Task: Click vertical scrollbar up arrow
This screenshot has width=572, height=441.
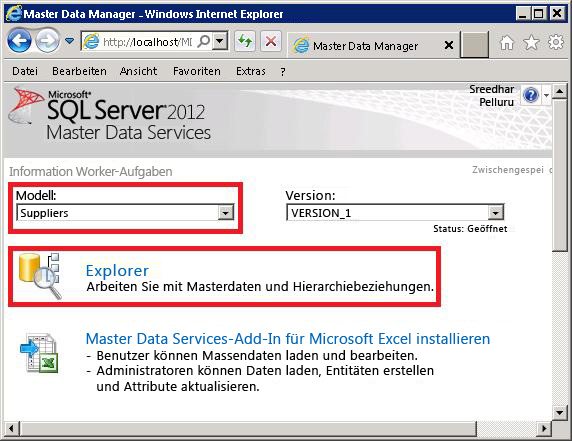Action: [560, 91]
